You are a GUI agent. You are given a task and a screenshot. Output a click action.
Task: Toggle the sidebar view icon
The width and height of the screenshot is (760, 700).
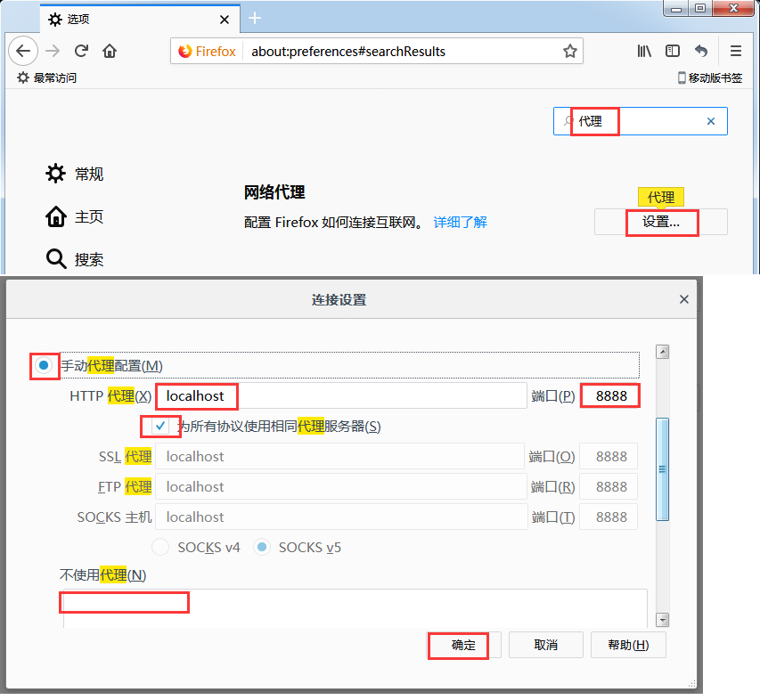click(x=673, y=51)
